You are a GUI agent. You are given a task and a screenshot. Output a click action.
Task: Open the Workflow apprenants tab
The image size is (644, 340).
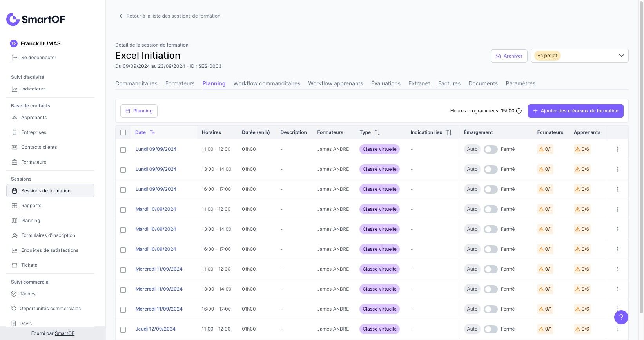336,83
